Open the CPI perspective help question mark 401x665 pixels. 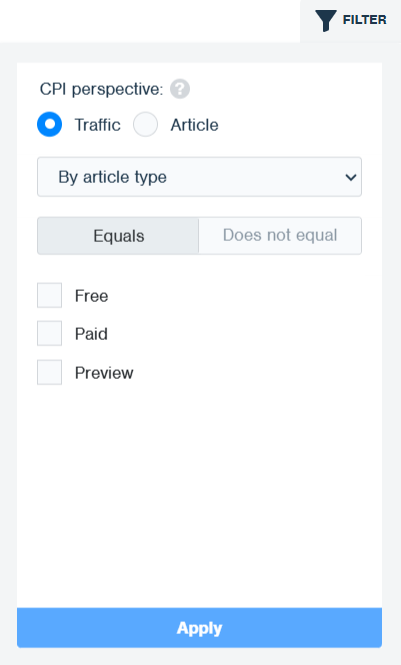pyautogui.click(x=180, y=89)
